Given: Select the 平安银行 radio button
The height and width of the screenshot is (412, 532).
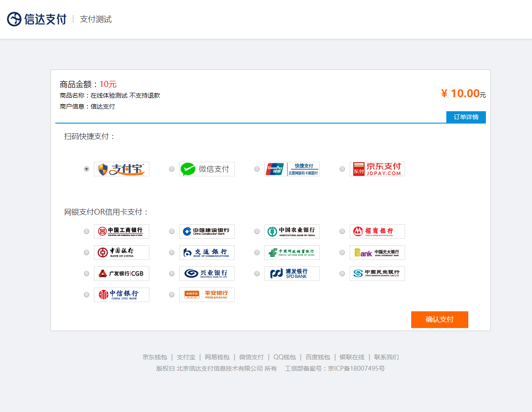Looking at the screenshot, I should point(172,295).
